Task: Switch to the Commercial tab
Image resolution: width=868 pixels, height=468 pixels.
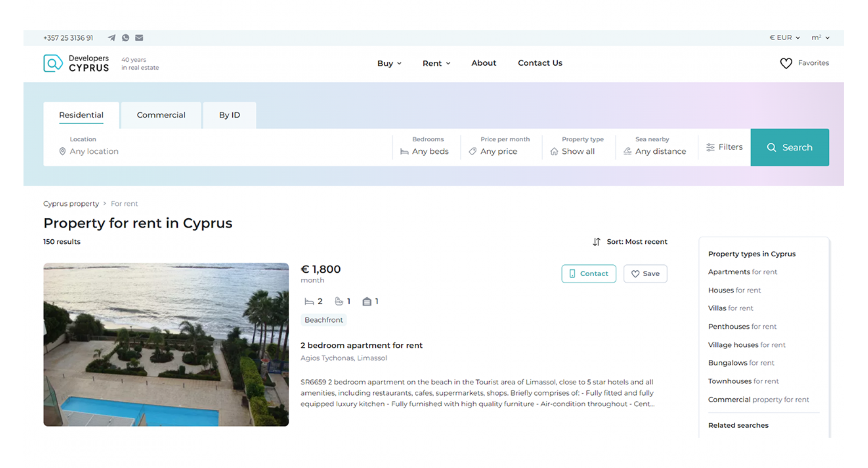Action: click(x=161, y=115)
